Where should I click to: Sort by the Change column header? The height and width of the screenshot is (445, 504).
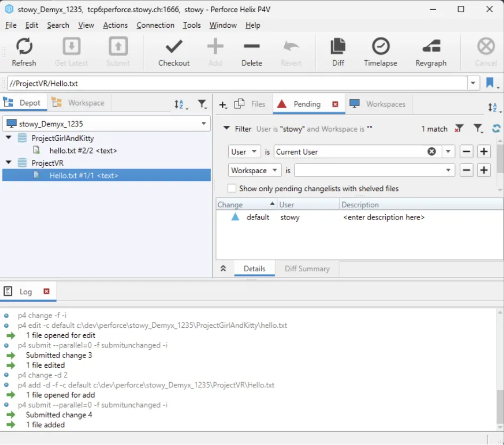[x=246, y=205]
